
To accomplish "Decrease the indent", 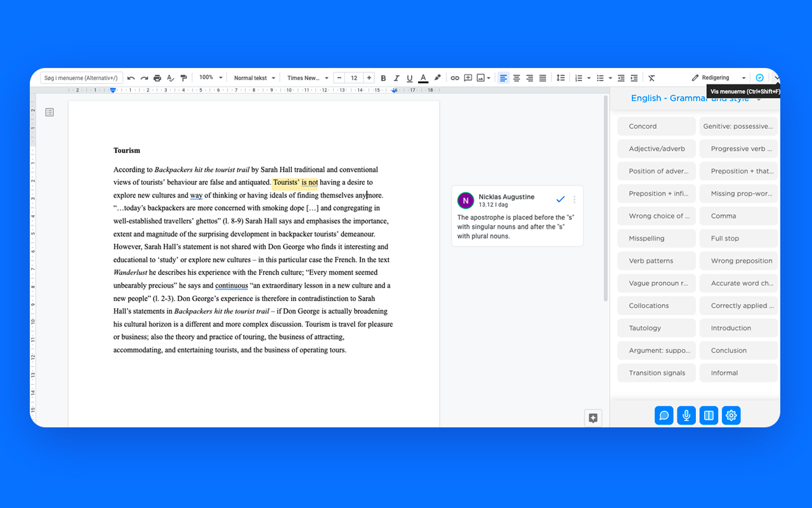I will coord(621,78).
